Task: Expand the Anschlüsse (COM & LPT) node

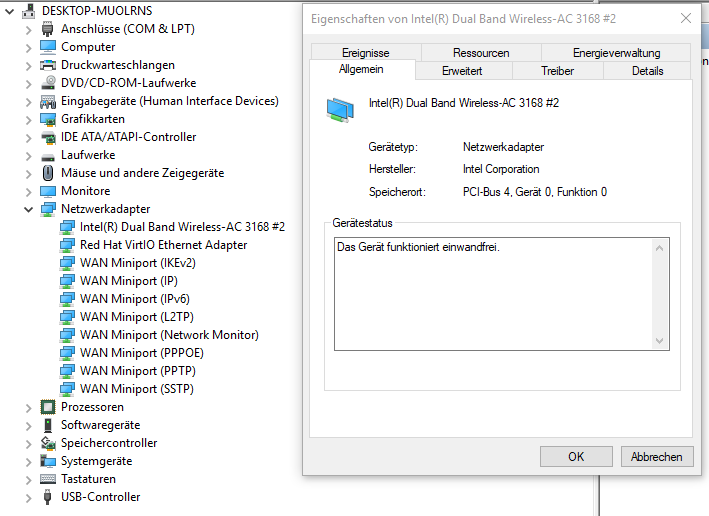Action: 28,30
